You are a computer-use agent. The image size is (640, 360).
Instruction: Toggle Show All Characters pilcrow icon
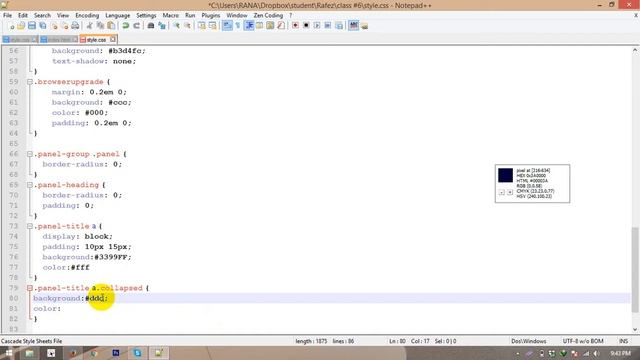[238, 26]
